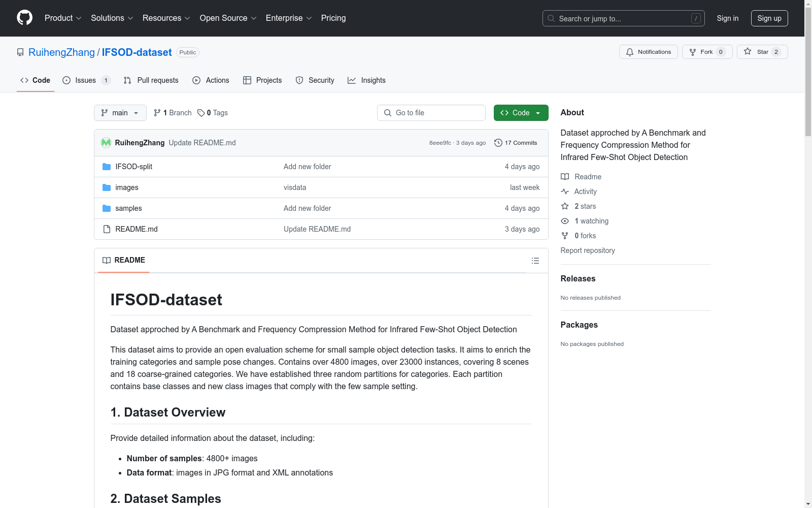Viewport: 812px width, 508px height.
Task: Open the images folder
Action: click(x=127, y=187)
